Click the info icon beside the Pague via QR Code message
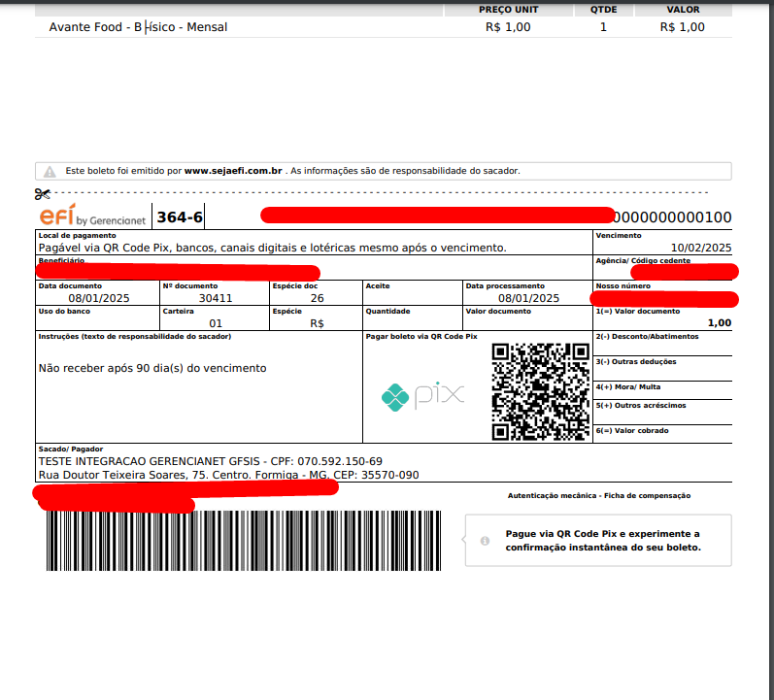The height and width of the screenshot is (700, 774). pos(485,541)
